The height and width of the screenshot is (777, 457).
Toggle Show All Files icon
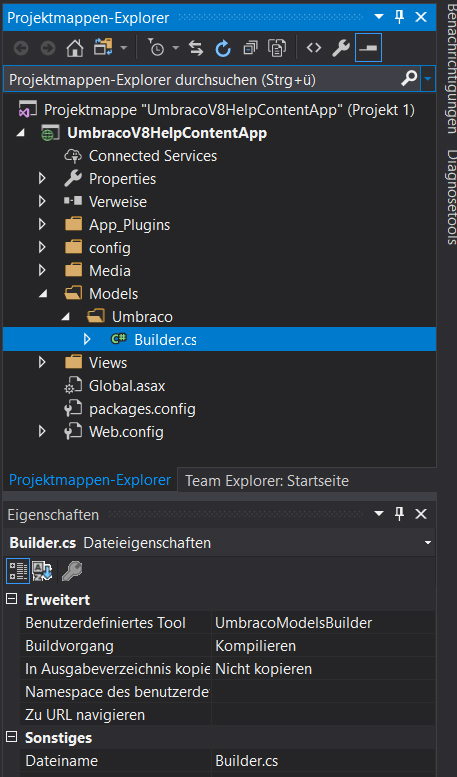pyautogui.click(x=277, y=48)
